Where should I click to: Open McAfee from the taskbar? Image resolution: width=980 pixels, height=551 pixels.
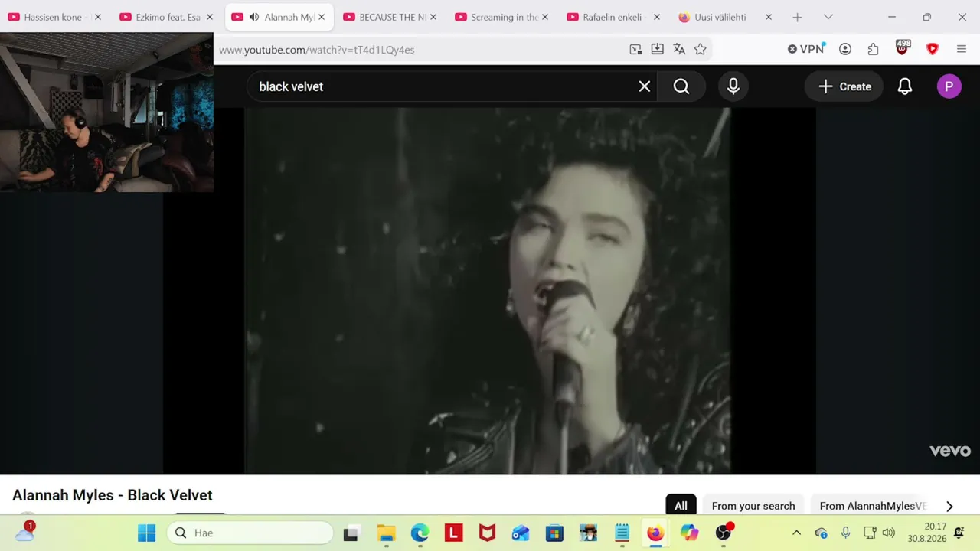coord(487,533)
